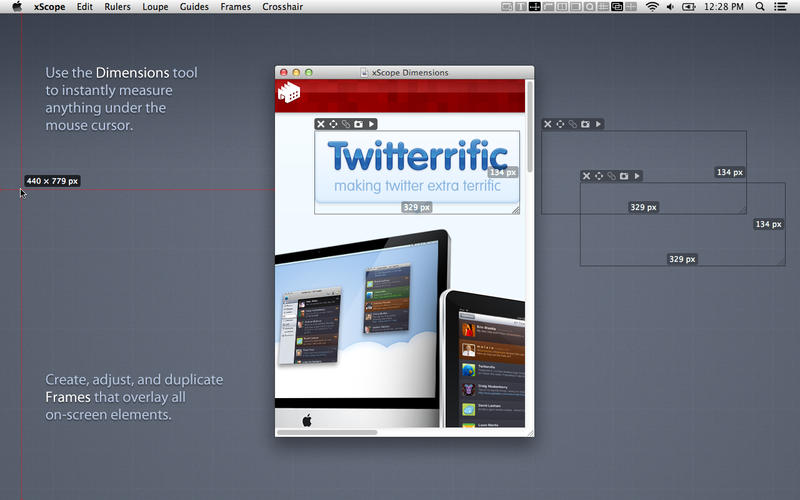
Task: Open the arrow menu of the lower overlapping frame
Action: click(x=637, y=176)
